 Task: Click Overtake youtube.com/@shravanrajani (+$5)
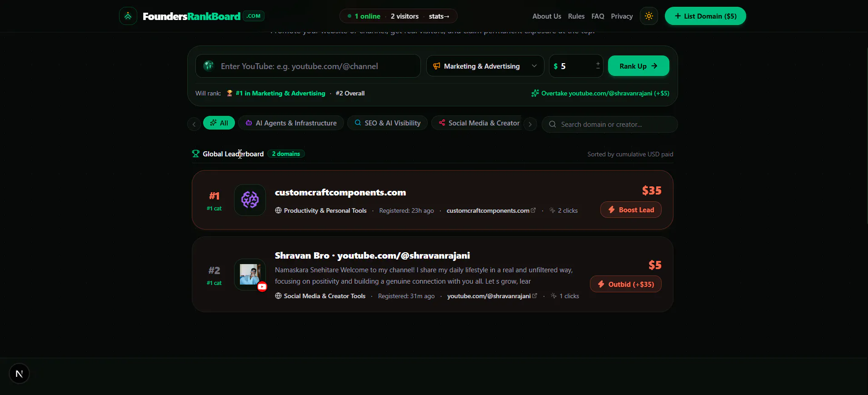coord(600,93)
